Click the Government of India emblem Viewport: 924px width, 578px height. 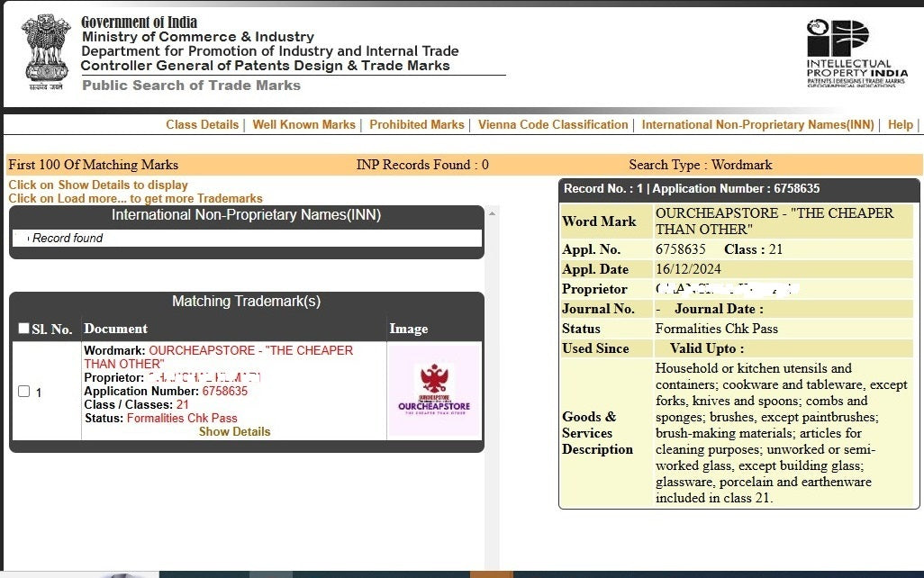45,51
